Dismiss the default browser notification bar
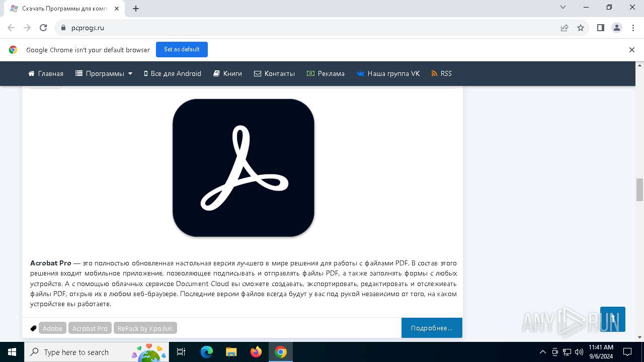 pos(632,50)
